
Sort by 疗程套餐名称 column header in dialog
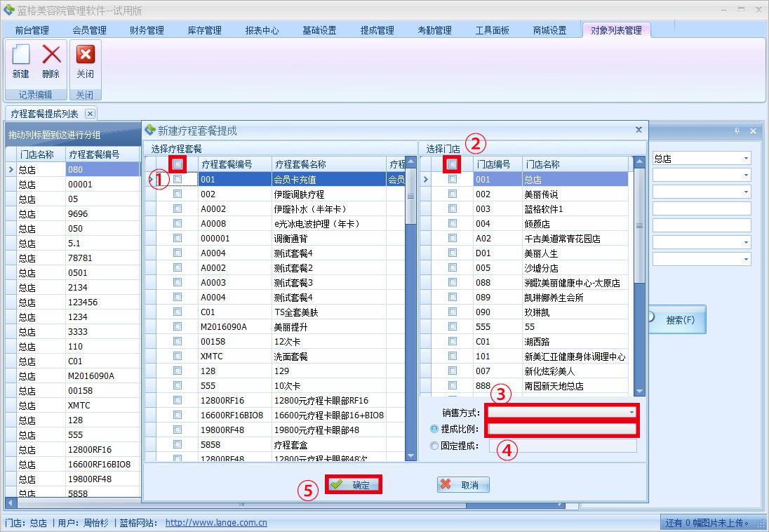pos(328,164)
